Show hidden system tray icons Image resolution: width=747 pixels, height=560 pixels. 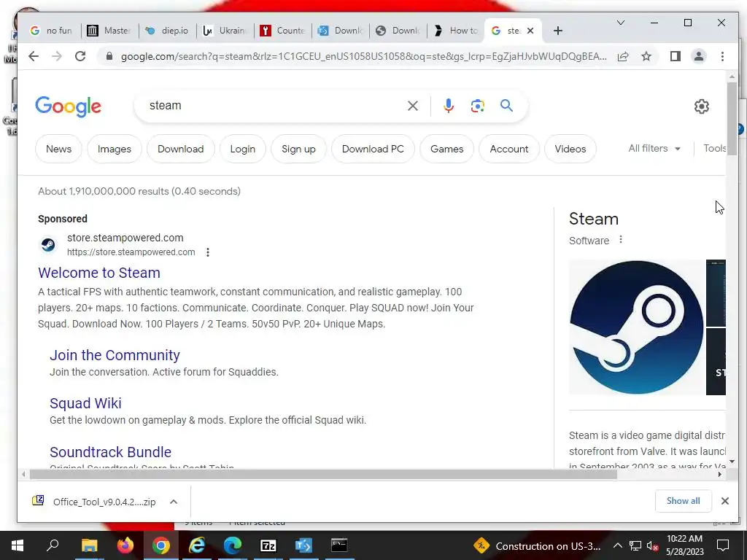click(617, 545)
